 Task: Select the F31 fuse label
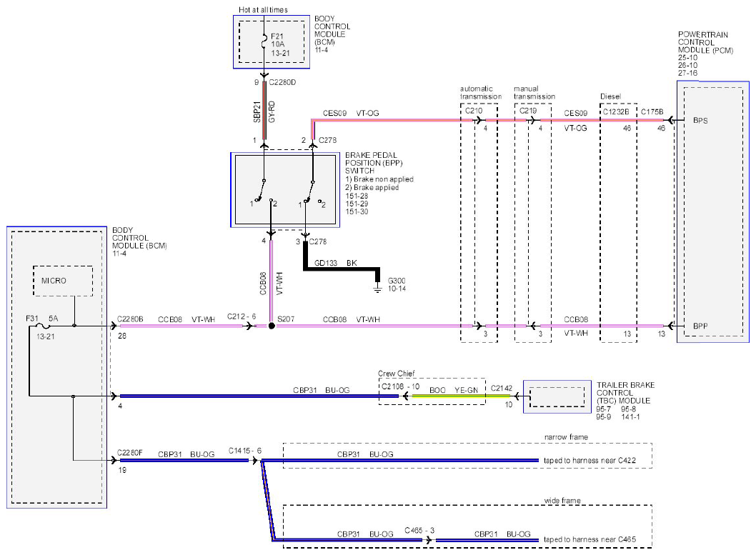(x=32, y=319)
